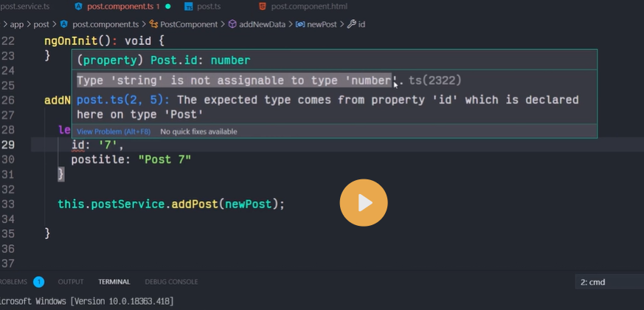Click the wrench icon beside id breadcrumb

tap(352, 24)
